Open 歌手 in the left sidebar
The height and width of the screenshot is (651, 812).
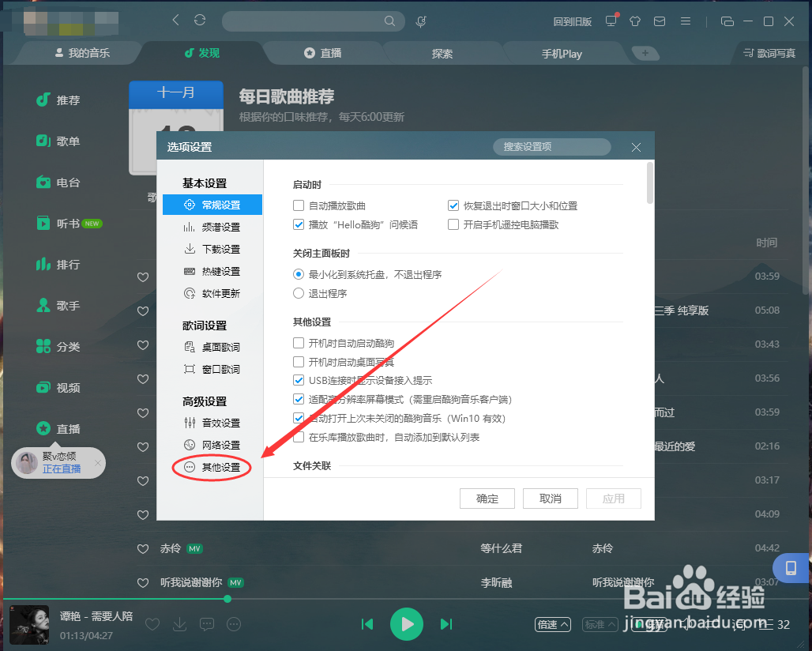click(x=58, y=306)
